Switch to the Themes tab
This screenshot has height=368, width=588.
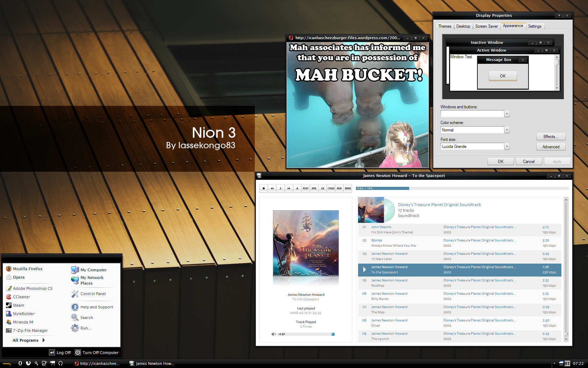pyautogui.click(x=444, y=26)
